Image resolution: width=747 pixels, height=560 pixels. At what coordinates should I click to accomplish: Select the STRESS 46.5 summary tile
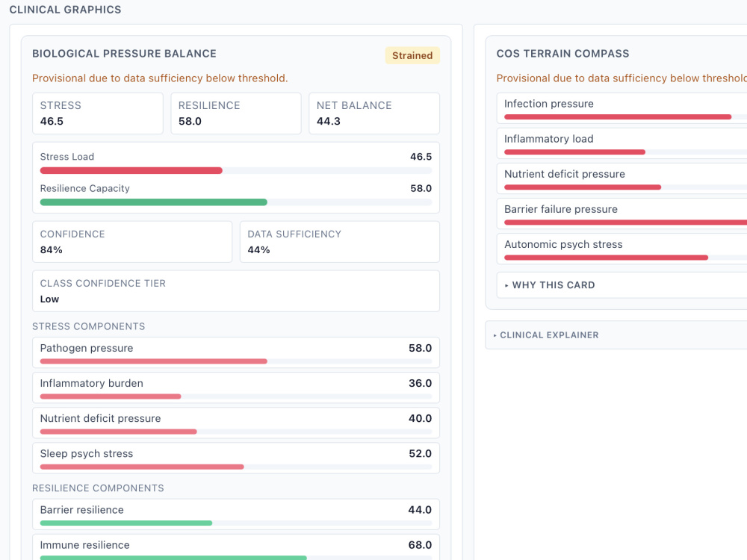click(x=98, y=113)
